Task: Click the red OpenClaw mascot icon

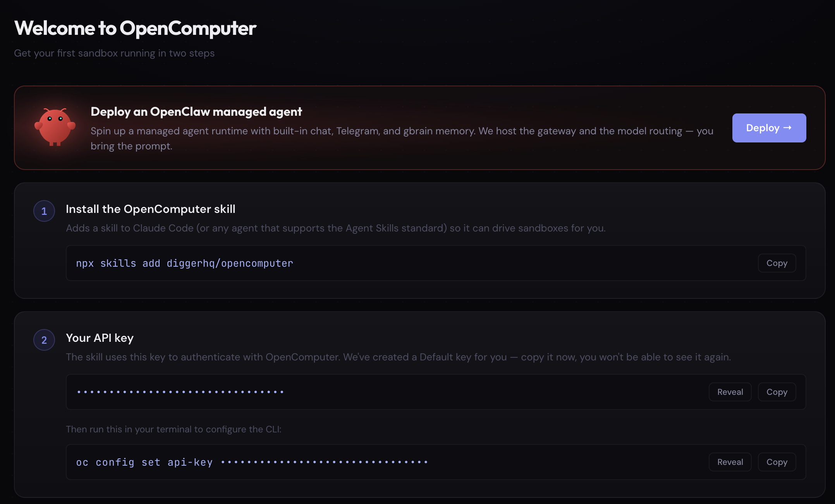Action: coord(55,127)
